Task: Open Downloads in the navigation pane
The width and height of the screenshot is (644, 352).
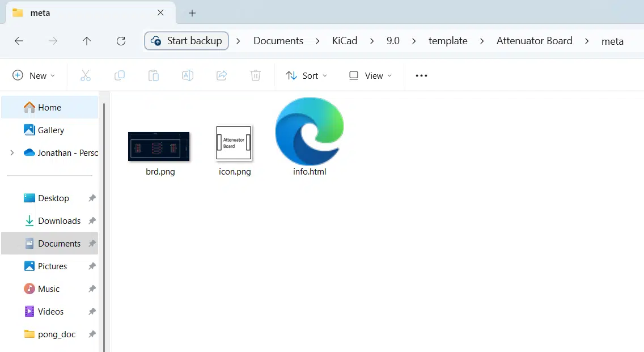Action: coord(50,220)
